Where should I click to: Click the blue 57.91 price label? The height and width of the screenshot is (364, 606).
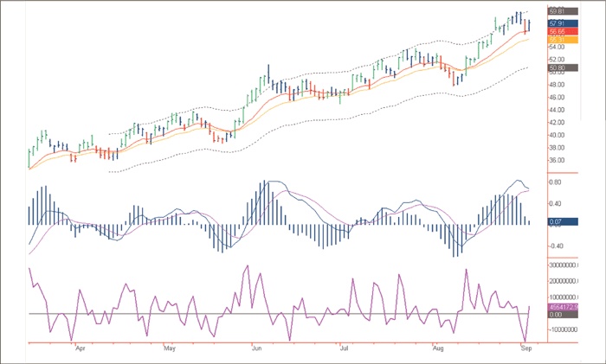[557, 23]
